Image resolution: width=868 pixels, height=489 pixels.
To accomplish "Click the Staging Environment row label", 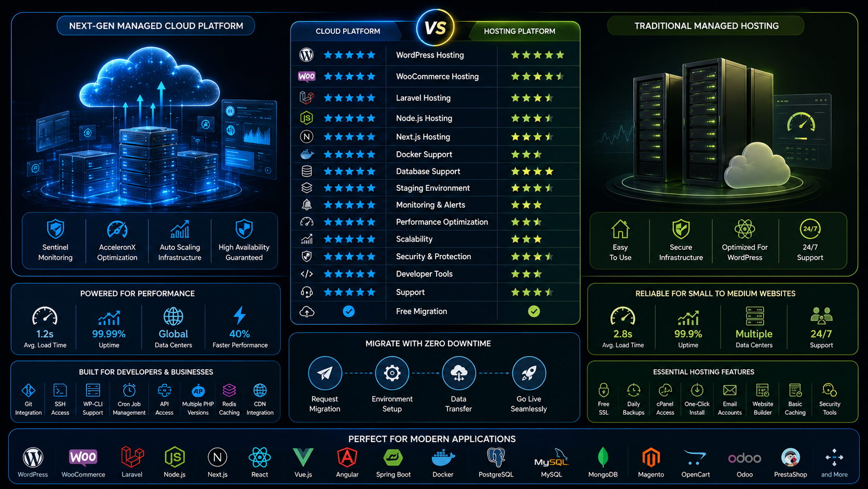I will (x=432, y=188).
